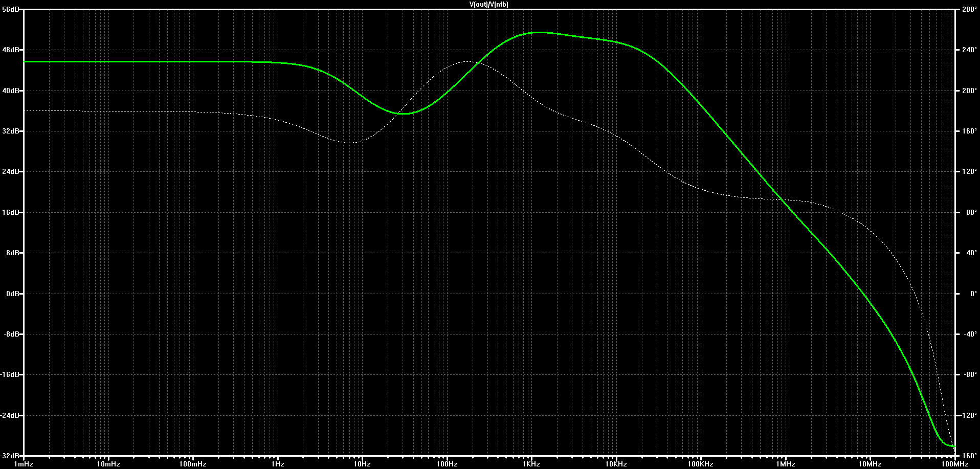Image resolution: width=980 pixels, height=469 pixels.
Task: Click the 48dB magnitude axis label
Action: 10,50
